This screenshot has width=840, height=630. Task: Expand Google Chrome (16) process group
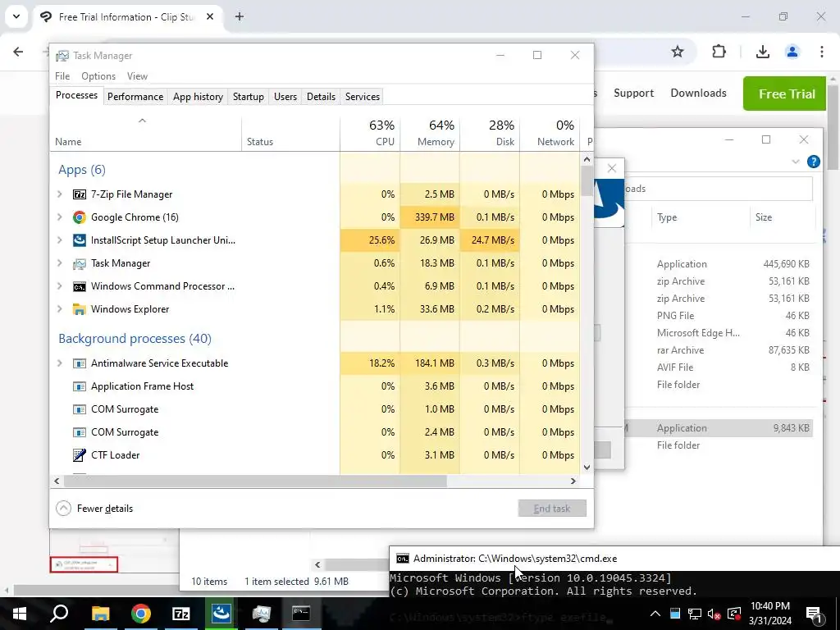(x=60, y=217)
